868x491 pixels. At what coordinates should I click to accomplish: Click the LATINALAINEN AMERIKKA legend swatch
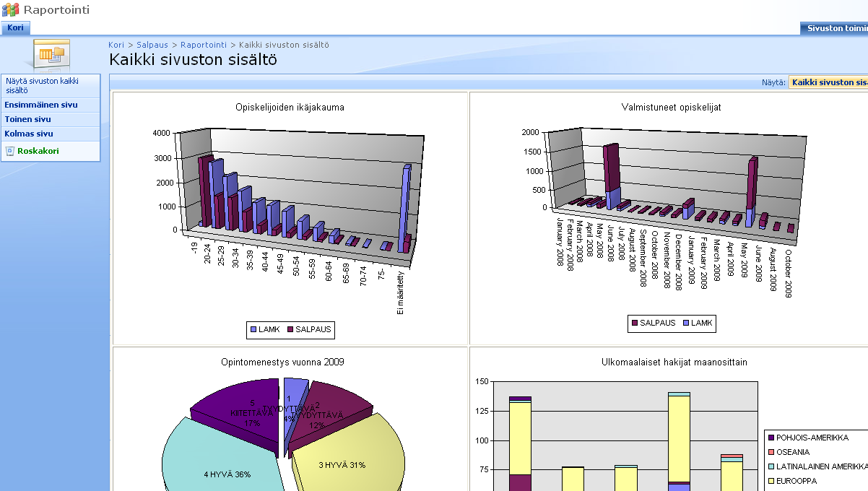pyautogui.click(x=771, y=466)
